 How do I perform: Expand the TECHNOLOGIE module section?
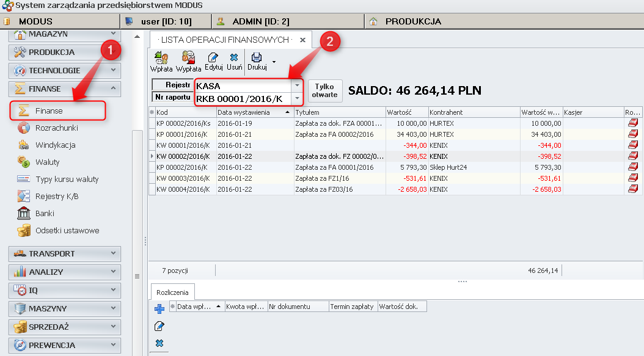point(65,71)
